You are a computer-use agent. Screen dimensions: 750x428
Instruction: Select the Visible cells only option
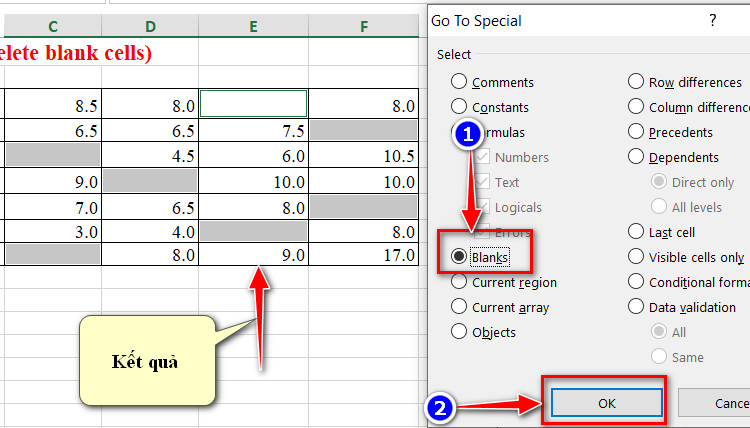[636, 257]
